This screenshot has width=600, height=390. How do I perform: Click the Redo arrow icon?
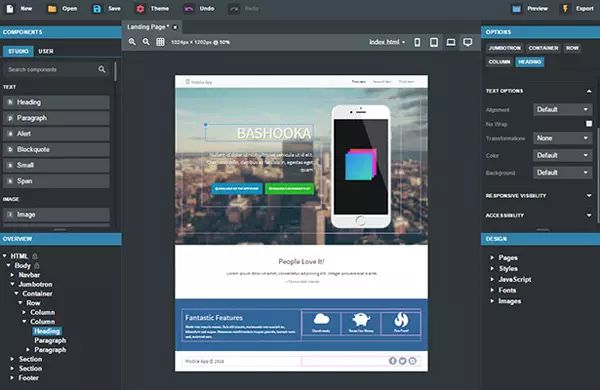[x=234, y=8]
